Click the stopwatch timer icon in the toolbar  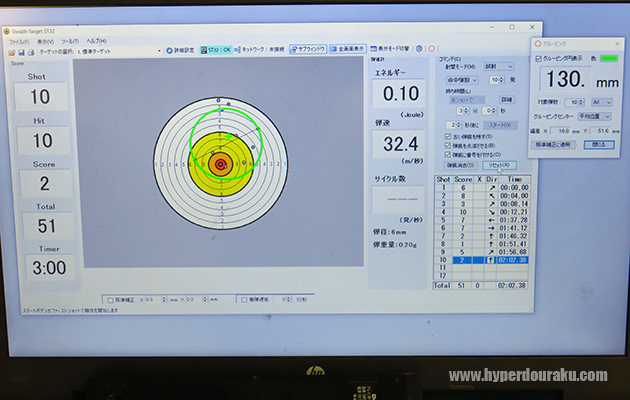419,48
